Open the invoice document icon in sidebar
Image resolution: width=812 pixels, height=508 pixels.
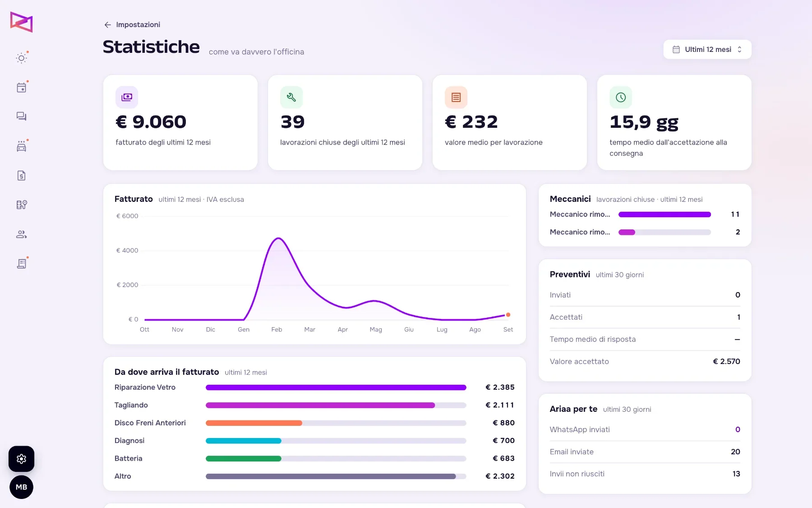[x=21, y=176]
